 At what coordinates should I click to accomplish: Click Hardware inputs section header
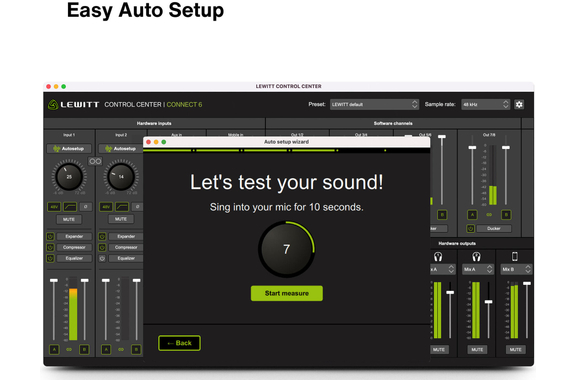[154, 123]
